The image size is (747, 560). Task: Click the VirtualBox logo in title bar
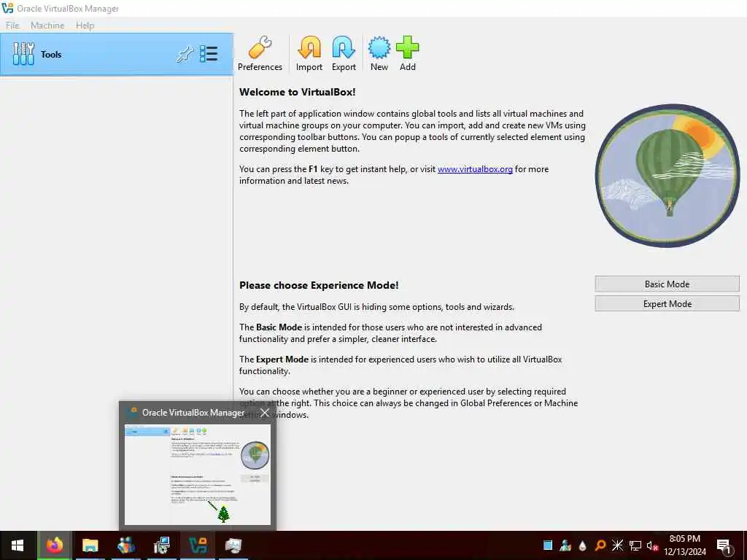point(7,8)
